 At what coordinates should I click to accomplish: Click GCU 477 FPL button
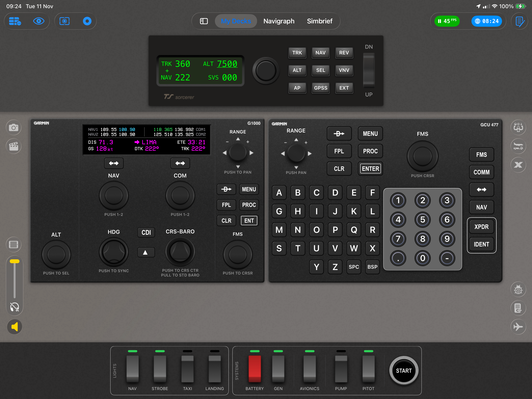(x=339, y=151)
